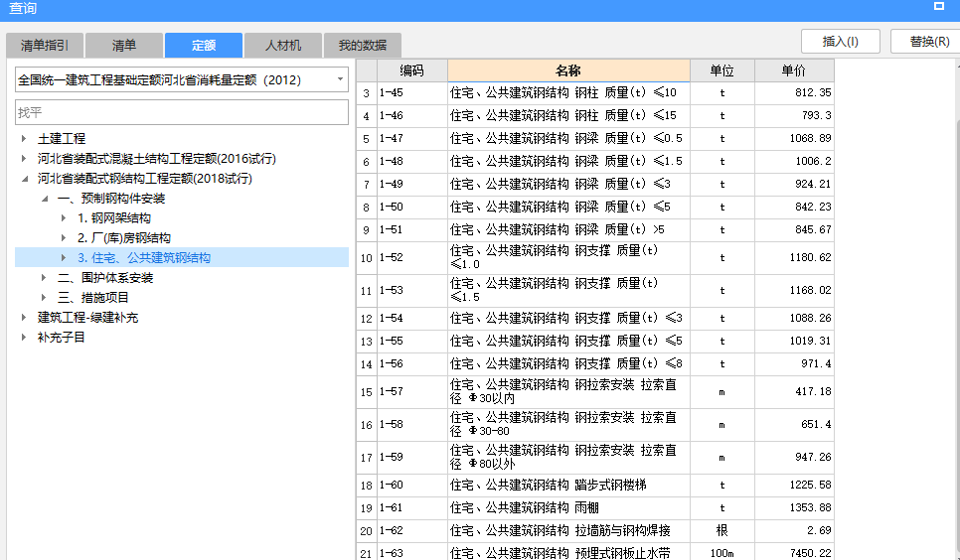Select tree item 1. 钢网架结构
Screen dimensions: 960x560
pyautogui.click(x=114, y=217)
